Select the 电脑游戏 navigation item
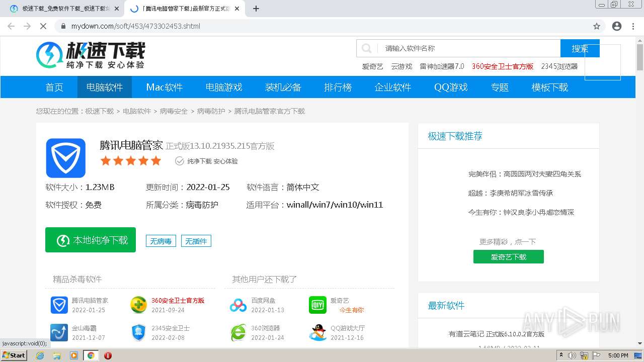Screen dimensions: 644x362 pos(224,87)
